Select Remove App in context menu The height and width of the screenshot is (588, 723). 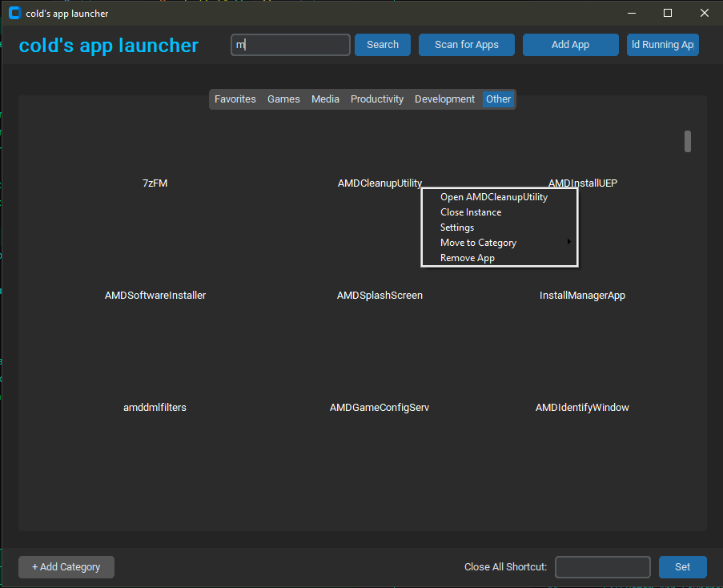(500, 258)
